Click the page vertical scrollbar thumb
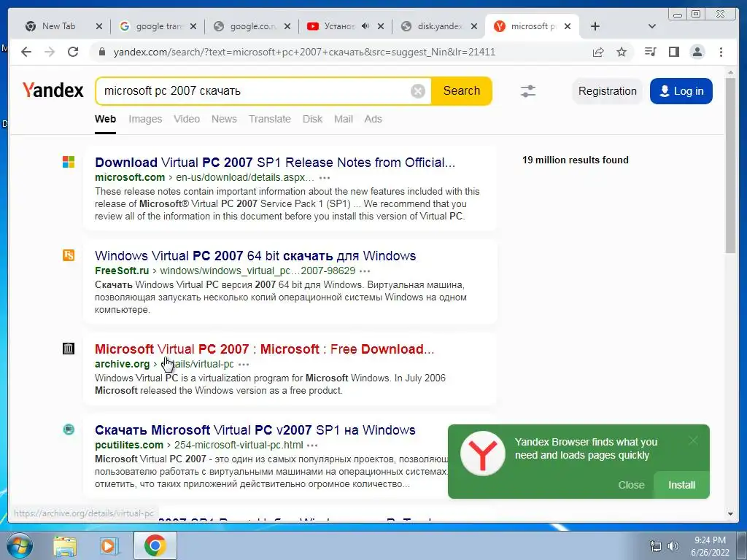The height and width of the screenshot is (560, 747). 730,166
